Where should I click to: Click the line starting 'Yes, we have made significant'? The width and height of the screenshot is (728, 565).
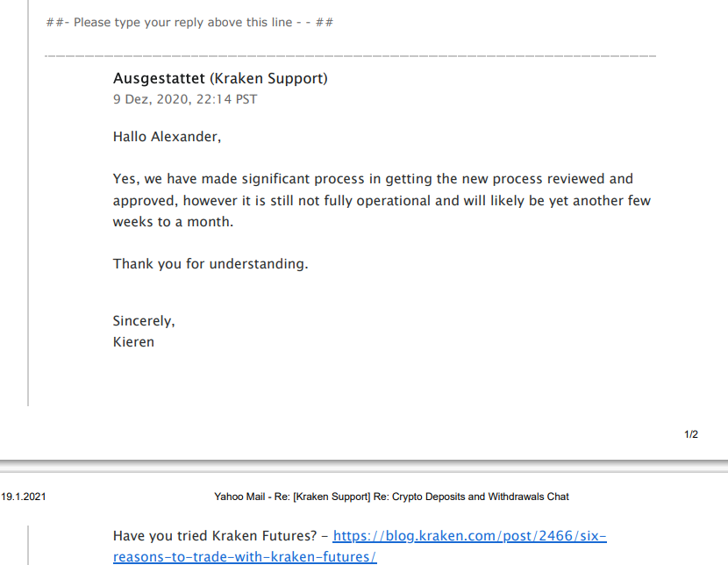(x=373, y=179)
